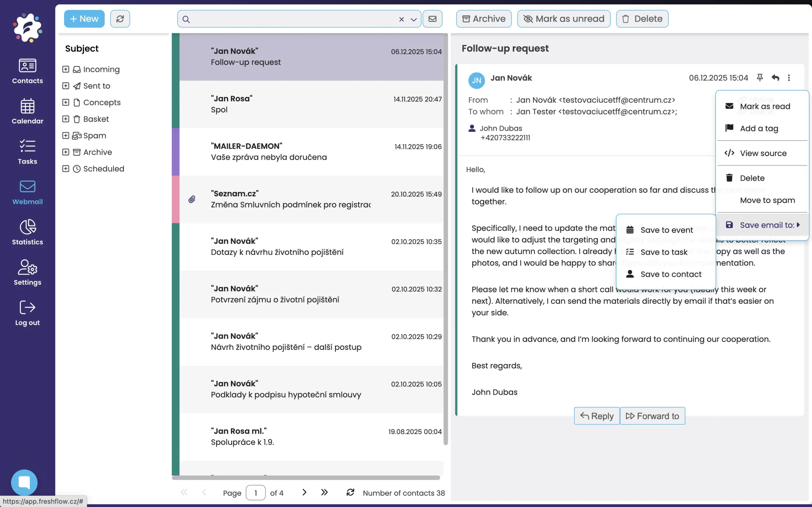Viewport: 812px width, 507px height.
Task: Click the envelope icon beside the search bar
Action: point(432,19)
